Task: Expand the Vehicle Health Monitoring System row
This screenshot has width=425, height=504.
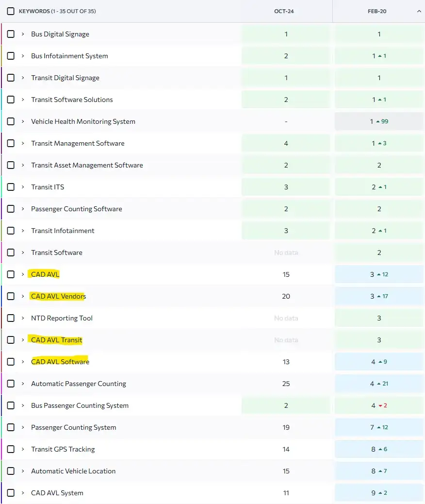Action: coord(23,121)
